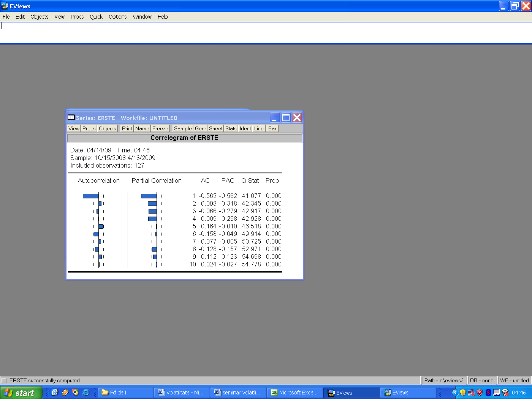Click the second EViews taskbar button
This screenshot has height=399, width=532.
[408, 393]
